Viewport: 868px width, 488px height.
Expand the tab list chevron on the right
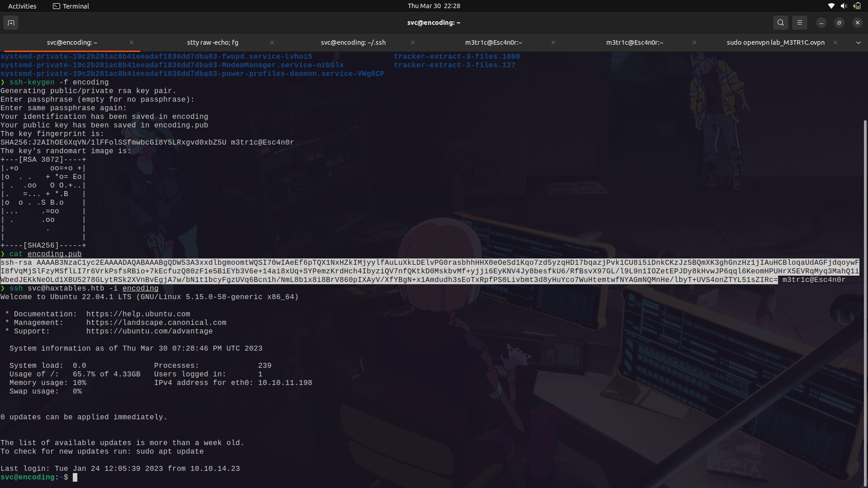click(x=858, y=42)
